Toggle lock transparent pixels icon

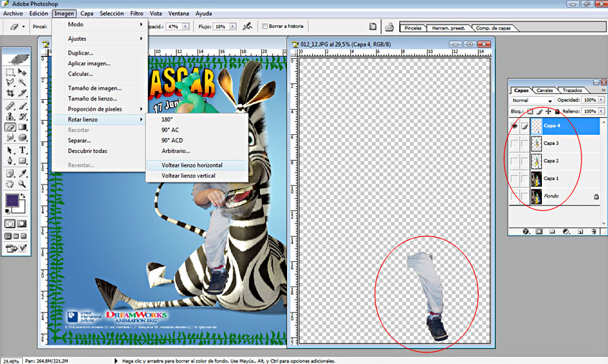coord(530,112)
